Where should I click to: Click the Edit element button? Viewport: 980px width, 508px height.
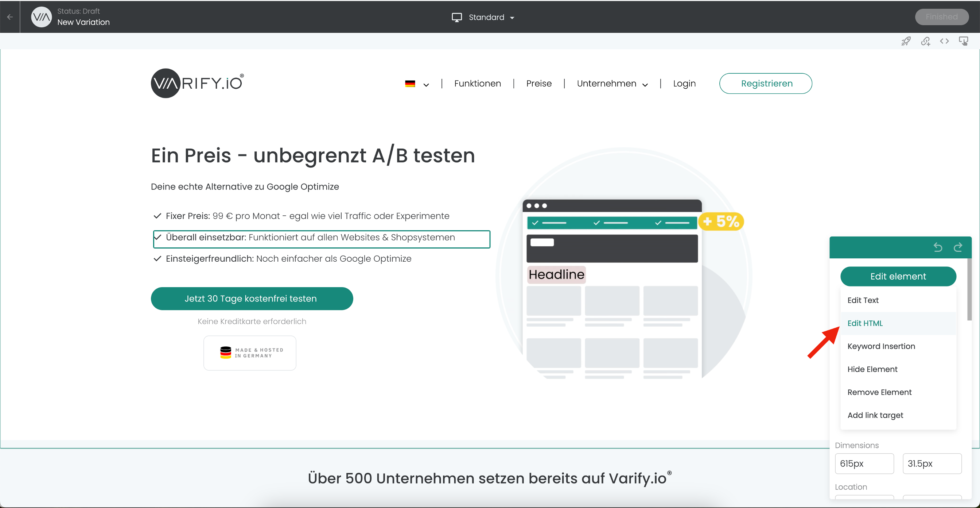pos(898,276)
